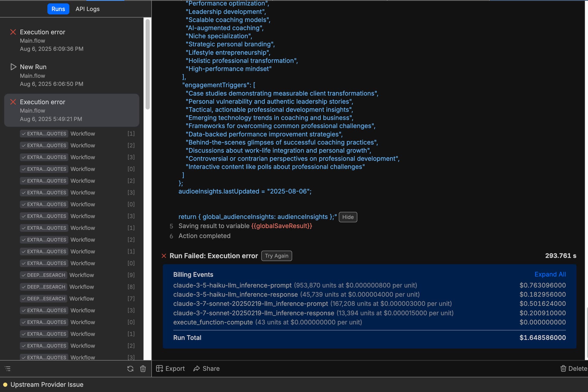The image size is (588, 392).
Task: Switch to the Runs tab
Action: pyautogui.click(x=58, y=9)
